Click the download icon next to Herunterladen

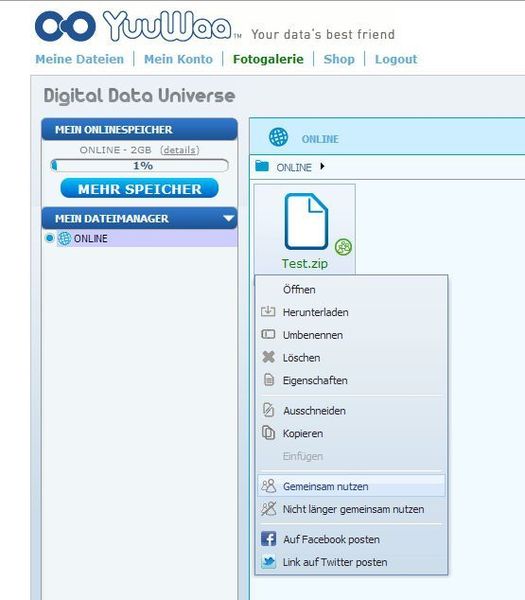[268, 311]
